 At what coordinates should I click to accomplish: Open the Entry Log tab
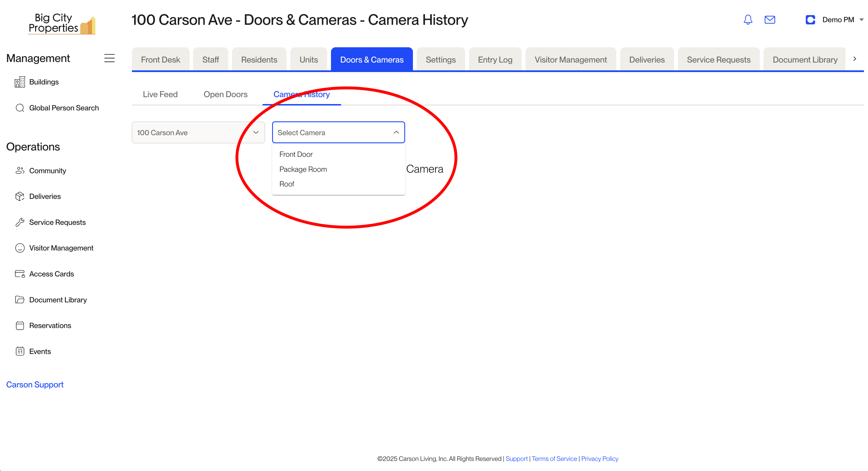(x=495, y=60)
